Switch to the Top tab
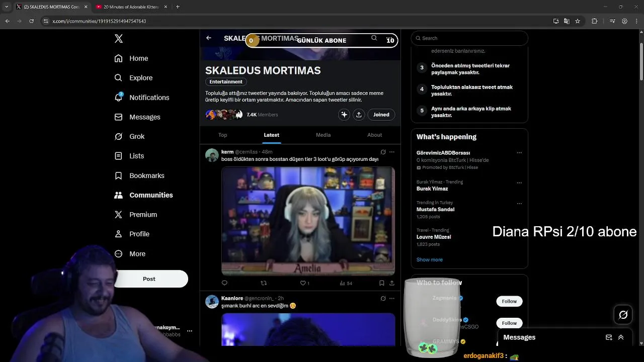 point(222,135)
